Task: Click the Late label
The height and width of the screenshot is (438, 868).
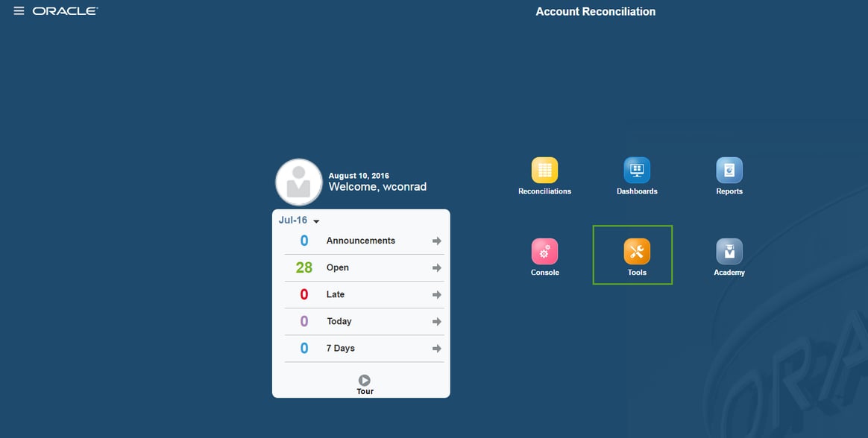Action: pyautogui.click(x=335, y=294)
